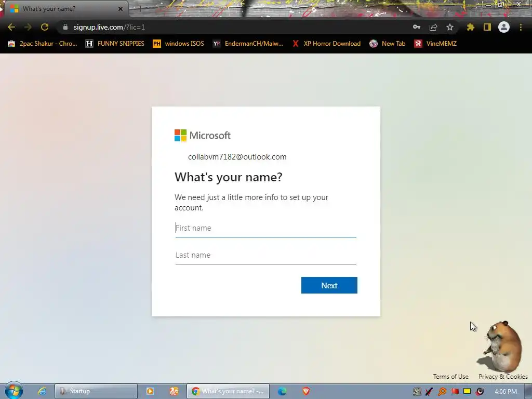Viewport: 532px width, 399px height.
Task: Close the "What's your name?" tab
Action: pos(121,9)
